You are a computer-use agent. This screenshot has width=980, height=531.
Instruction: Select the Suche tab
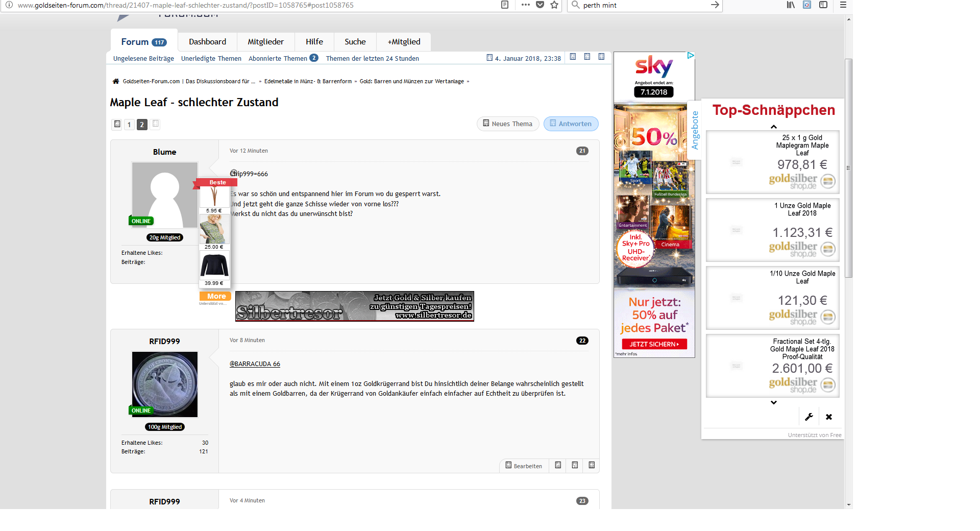tap(355, 42)
